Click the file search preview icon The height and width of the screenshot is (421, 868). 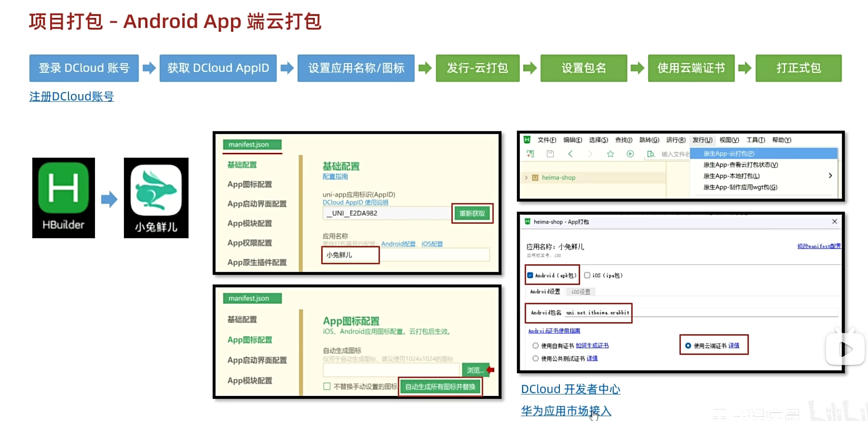pyautogui.click(x=651, y=154)
